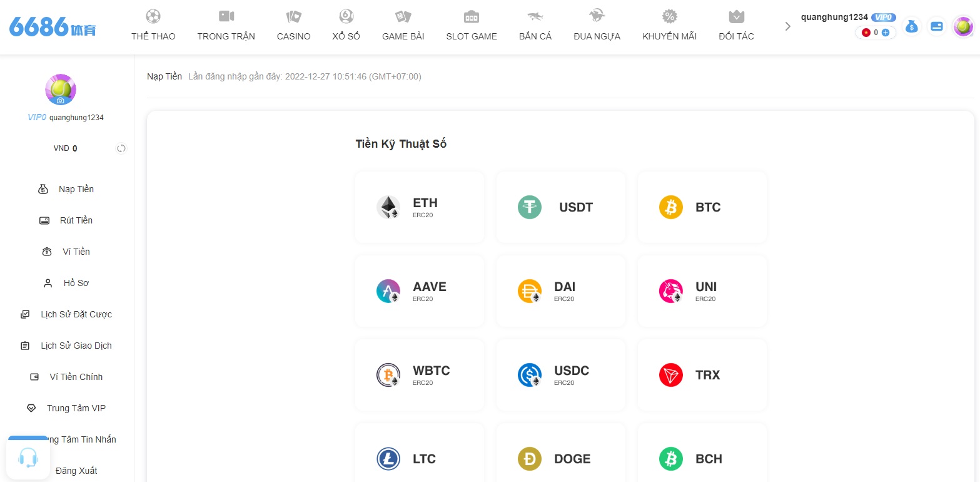Select BTC deposit option
Image resolution: width=980 pixels, height=482 pixels.
[702, 207]
